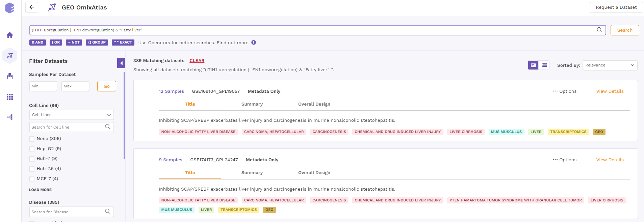The height and width of the screenshot is (222, 644).
Task: Click second card's CARCINOMA, HEPATOCELLULAR tag
Action: click(274, 200)
